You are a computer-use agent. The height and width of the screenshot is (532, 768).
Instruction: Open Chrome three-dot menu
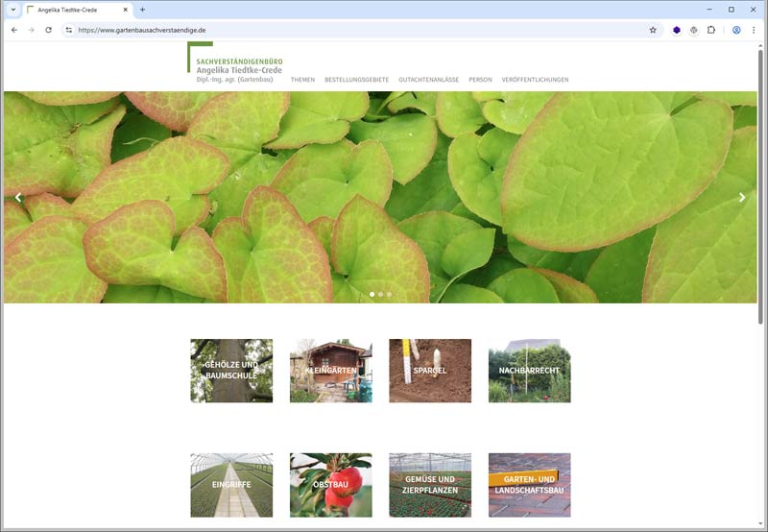pyautogui.click(x=754, y=30)
